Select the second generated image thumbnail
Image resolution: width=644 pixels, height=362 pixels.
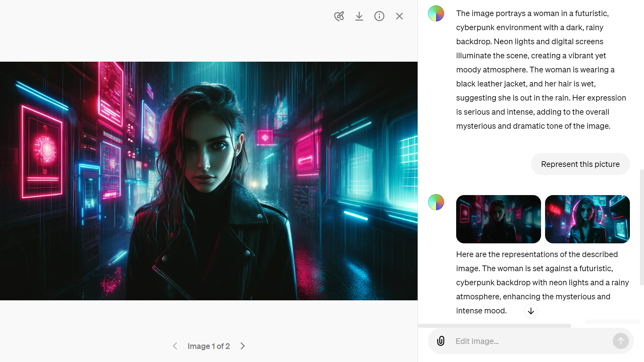(587, 219)
